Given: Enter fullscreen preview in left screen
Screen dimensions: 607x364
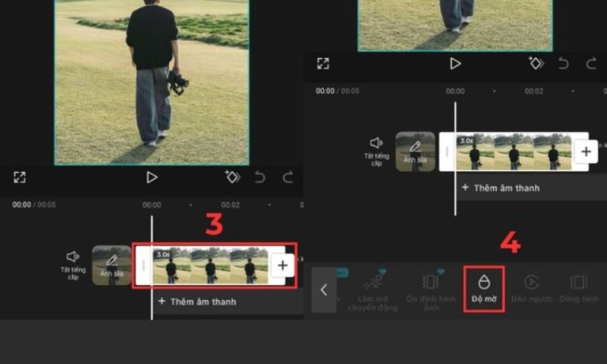Looking at the screenshot, I should (20, 177).
